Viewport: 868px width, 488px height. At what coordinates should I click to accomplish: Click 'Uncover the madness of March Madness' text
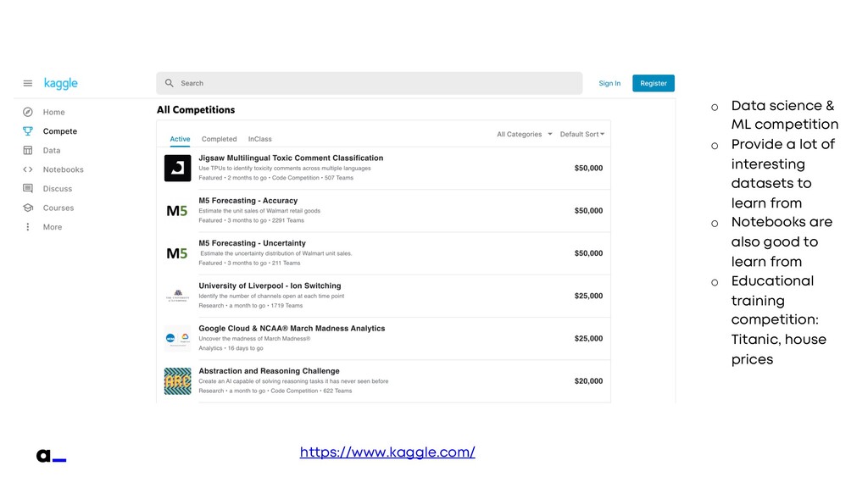pos(254,339)
